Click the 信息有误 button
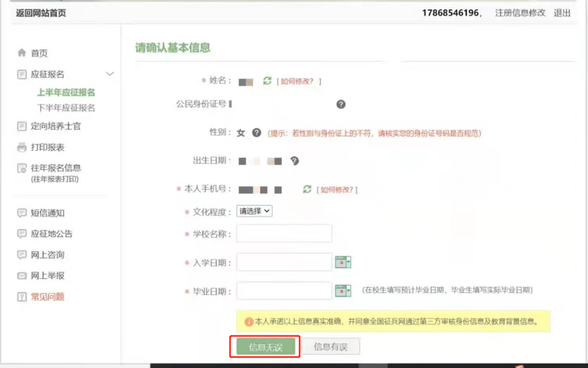This screenshot has height=368, width=588. 331,347
